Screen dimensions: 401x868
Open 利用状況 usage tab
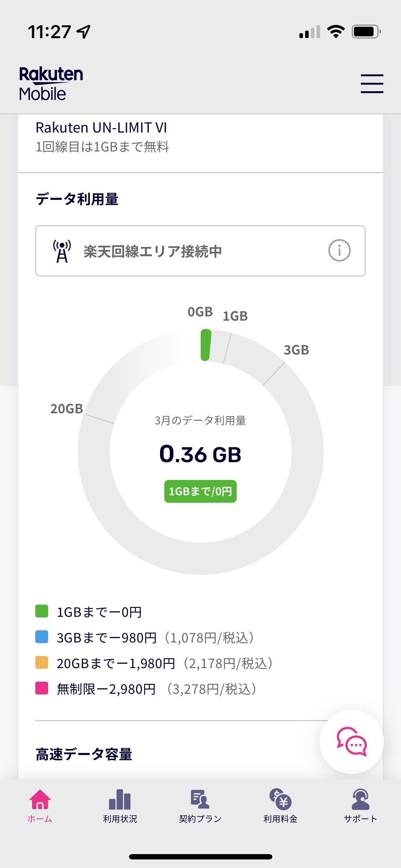pyautogui.click(x=120, y=806)
